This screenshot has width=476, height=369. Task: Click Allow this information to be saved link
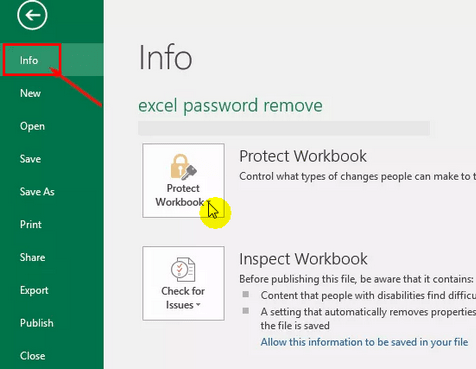[364, 342]
